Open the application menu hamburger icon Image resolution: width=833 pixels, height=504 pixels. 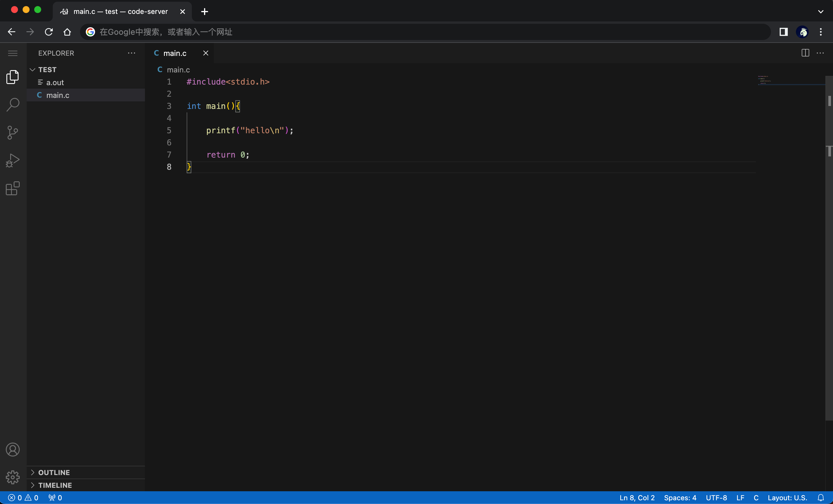point(13,53)
